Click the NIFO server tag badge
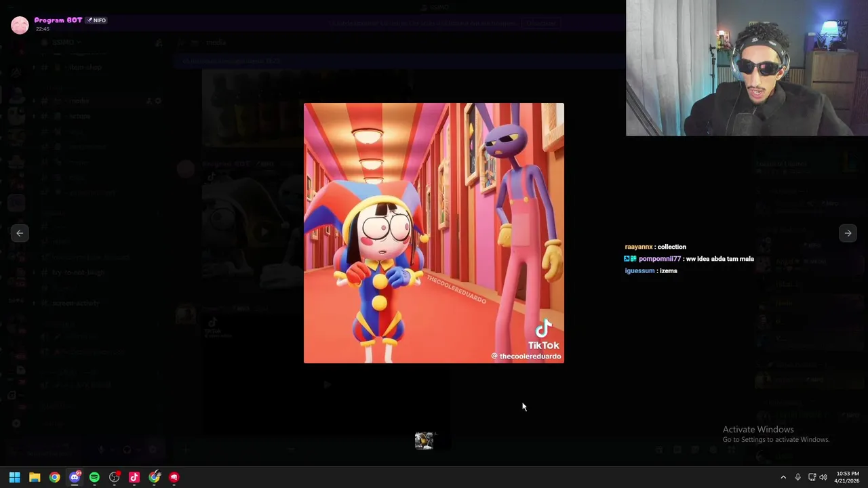868x488 pixels. point(96,20)
